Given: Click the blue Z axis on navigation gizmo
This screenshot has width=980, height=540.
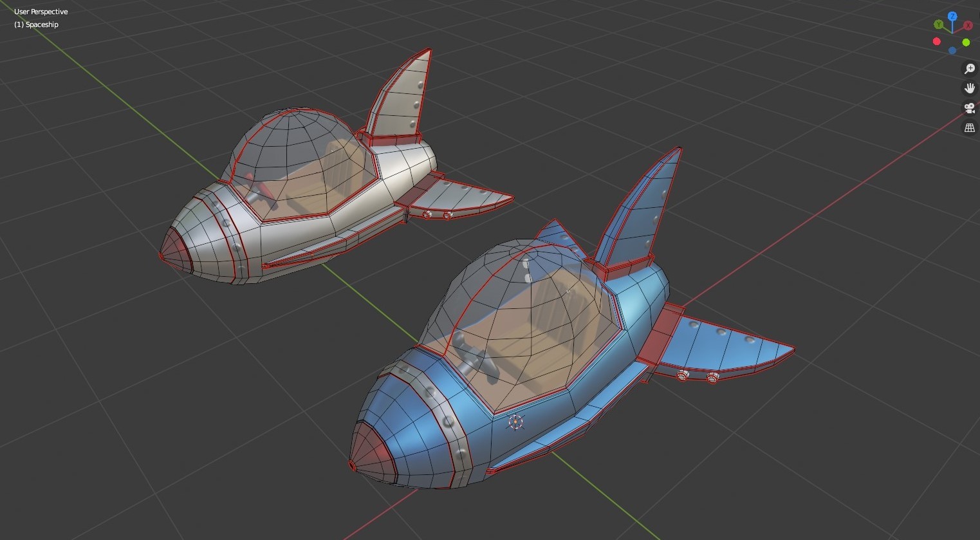Looking at the screenshot, I should 952,15.
